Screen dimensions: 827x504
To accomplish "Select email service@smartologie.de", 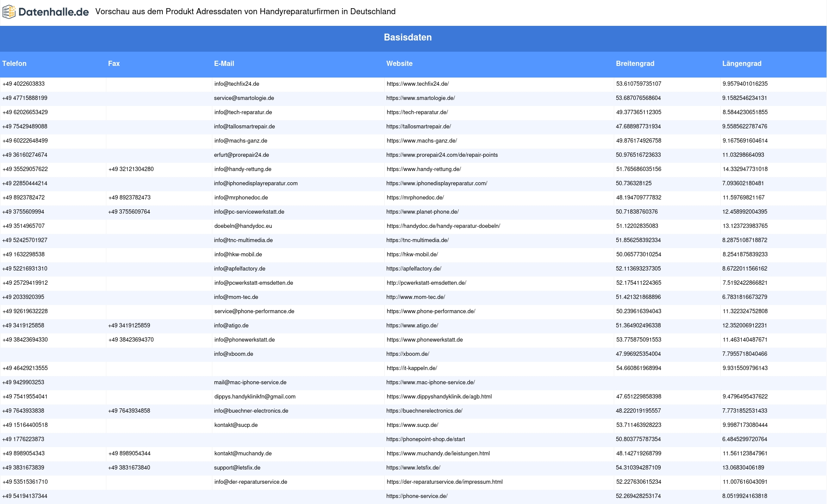I will coord(244,98).
